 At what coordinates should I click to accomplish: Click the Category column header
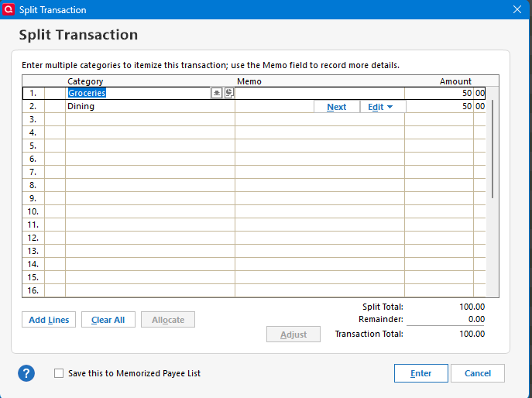85,81
